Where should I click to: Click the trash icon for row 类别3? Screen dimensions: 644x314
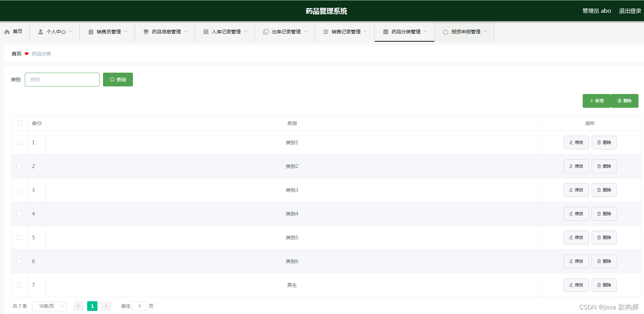599,190
